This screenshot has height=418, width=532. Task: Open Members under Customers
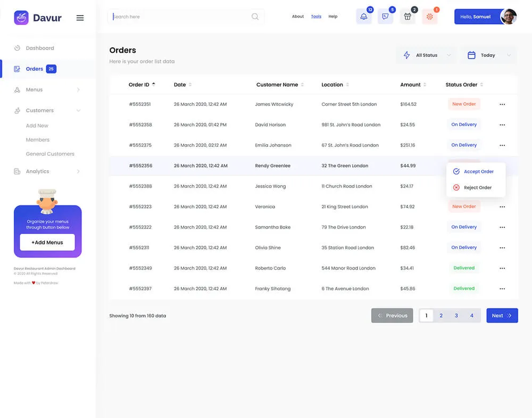pyautogui.click(x=38, y=140)
